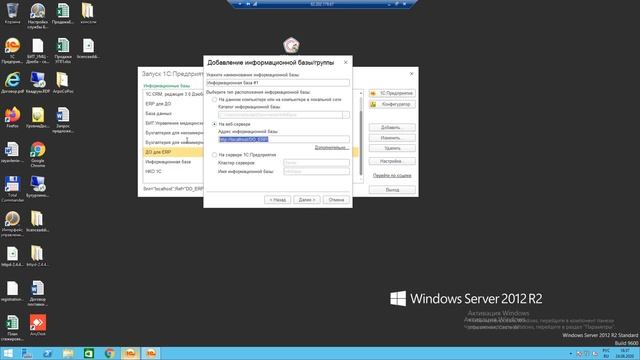Open the Excel file План стажиров...
This screenshot has width=640, height=360.
(x=12, y=327)
